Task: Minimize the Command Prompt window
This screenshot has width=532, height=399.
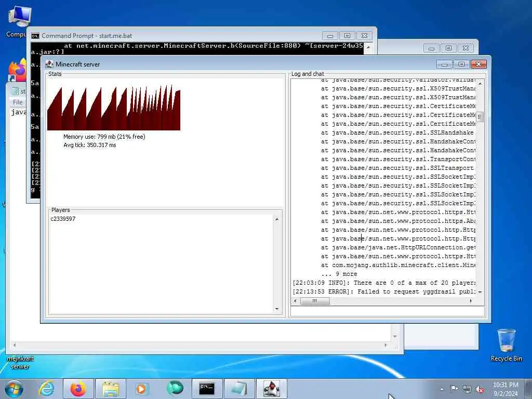Action: click(x=330, y=36)
